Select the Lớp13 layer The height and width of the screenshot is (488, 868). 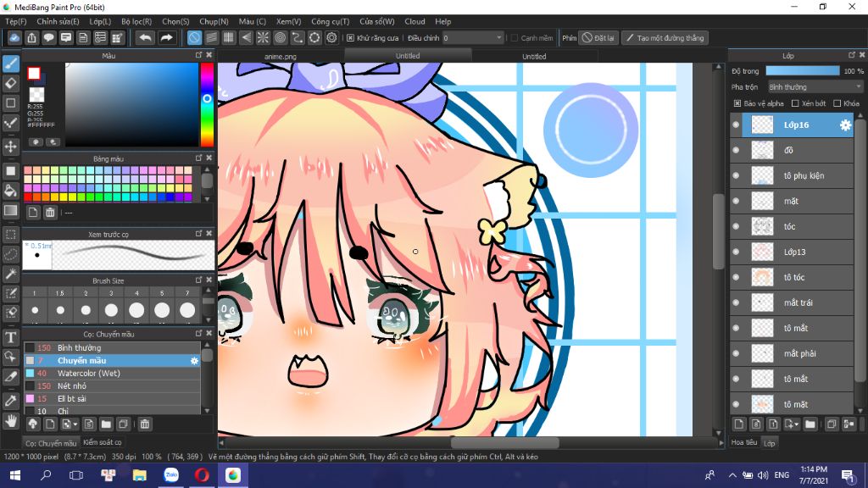coord(792,252)
